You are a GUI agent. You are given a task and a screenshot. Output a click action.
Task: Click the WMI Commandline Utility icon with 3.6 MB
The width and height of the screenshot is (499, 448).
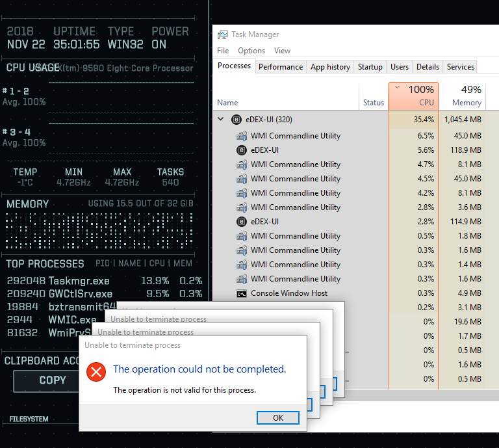242,207
